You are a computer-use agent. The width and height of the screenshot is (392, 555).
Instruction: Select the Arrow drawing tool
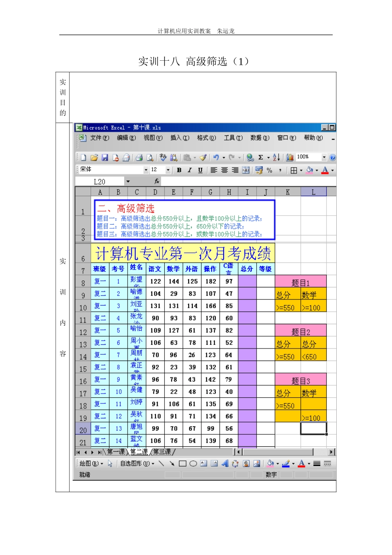(x=172, y=464)
